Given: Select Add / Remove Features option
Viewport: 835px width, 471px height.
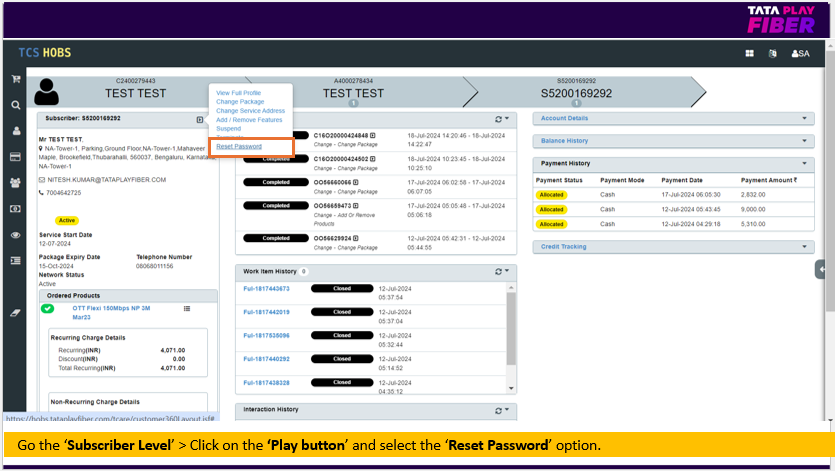Looking at the screenshot, I should 249,120.
